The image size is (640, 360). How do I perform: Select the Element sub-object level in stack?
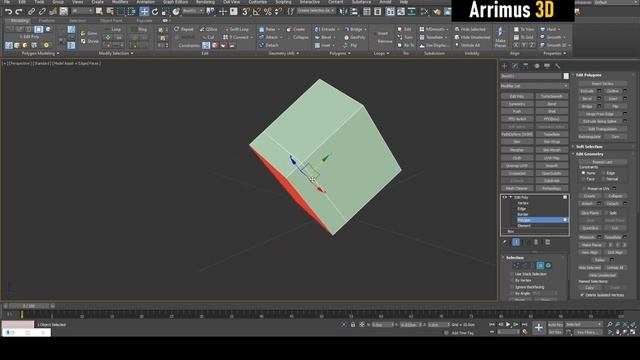(x=524, y=226)
